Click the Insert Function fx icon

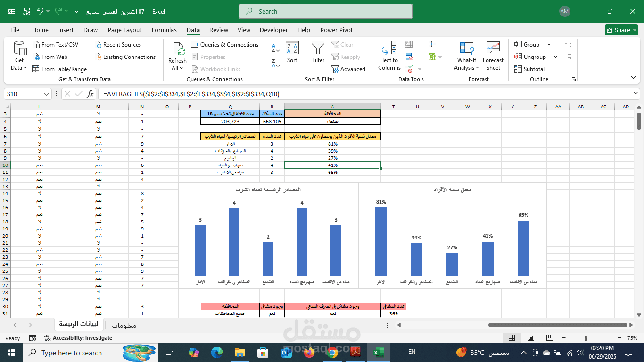click(x=90, y=94)
